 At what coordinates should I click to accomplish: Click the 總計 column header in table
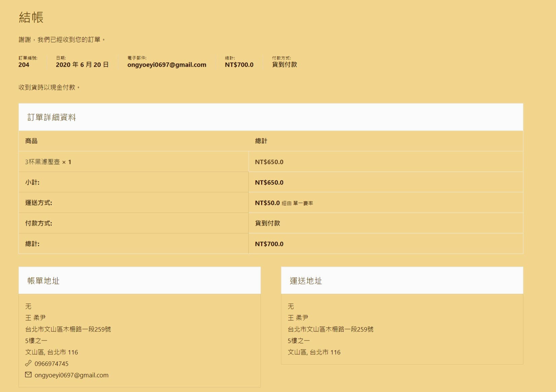[261, 141]
